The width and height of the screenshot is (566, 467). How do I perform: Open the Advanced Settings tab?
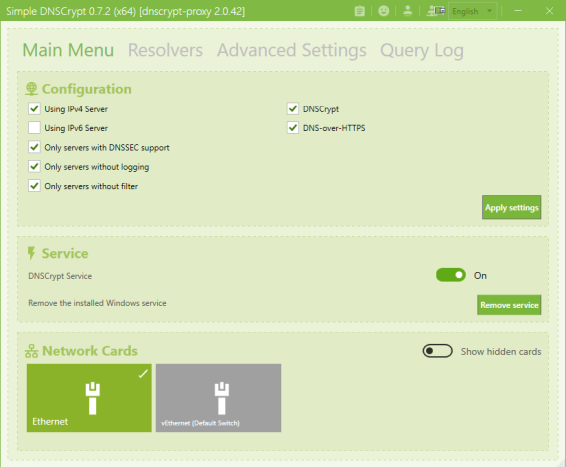pos(292,50)
